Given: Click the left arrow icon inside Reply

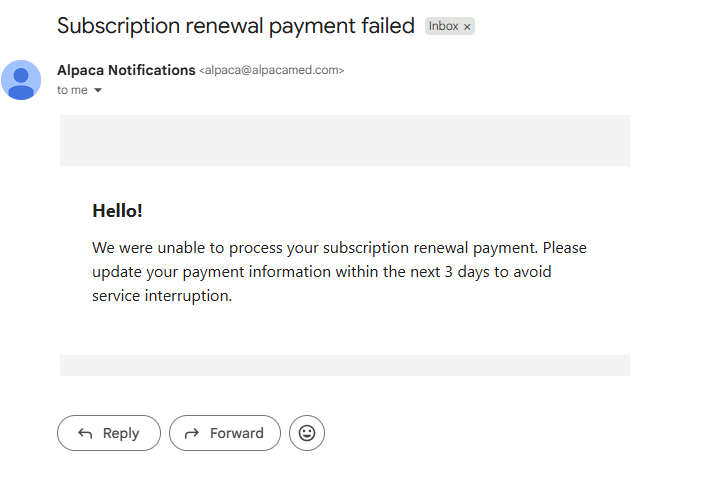Looking at the screenshot, I should pos(85,433).
